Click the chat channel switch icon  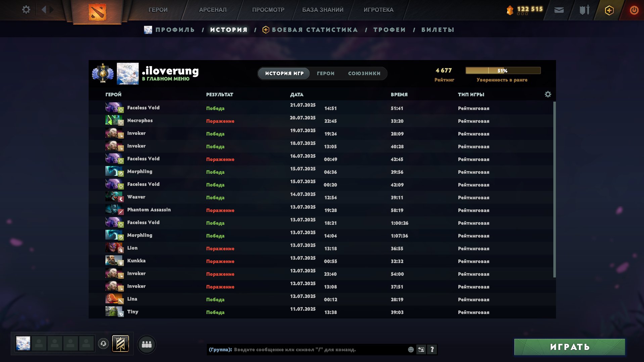421,350
